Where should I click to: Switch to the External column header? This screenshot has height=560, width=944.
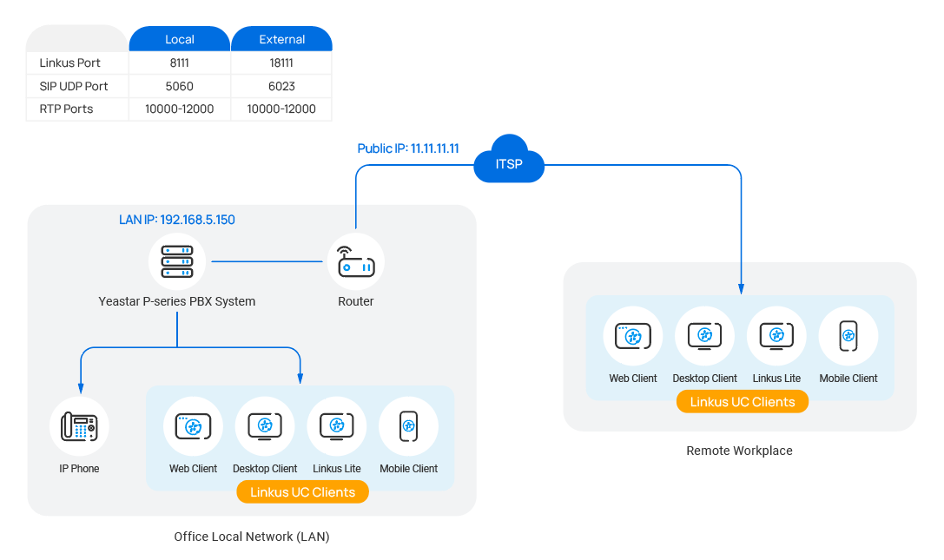coord(282,39)
